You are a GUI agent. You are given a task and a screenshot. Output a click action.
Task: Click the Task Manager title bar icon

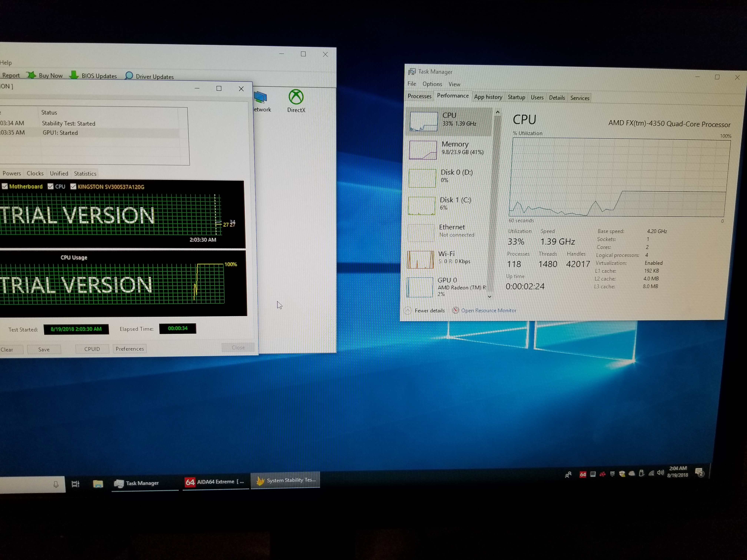point(412,71)
